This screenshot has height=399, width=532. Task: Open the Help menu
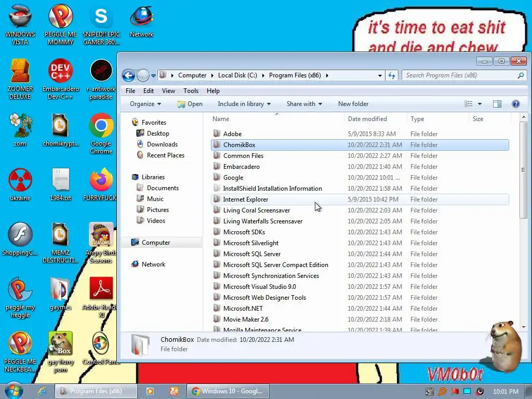tap(213, 91)
